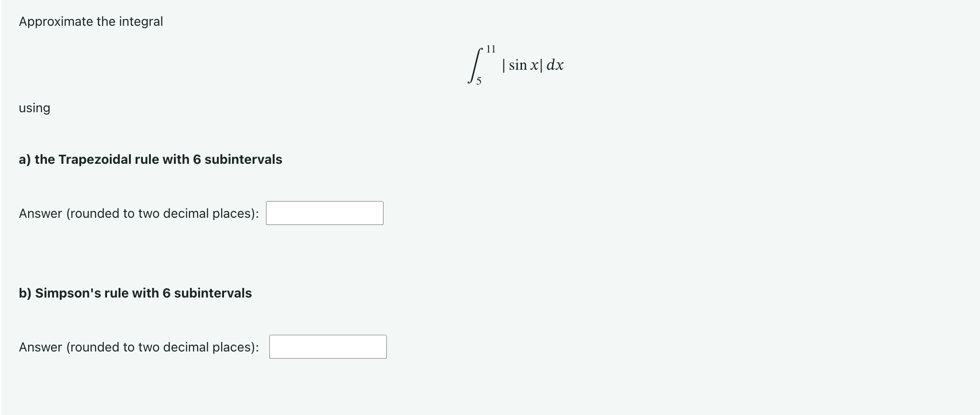
Task: Click the text 'using'
Action: pyautogui.click(x=34, y=108)
